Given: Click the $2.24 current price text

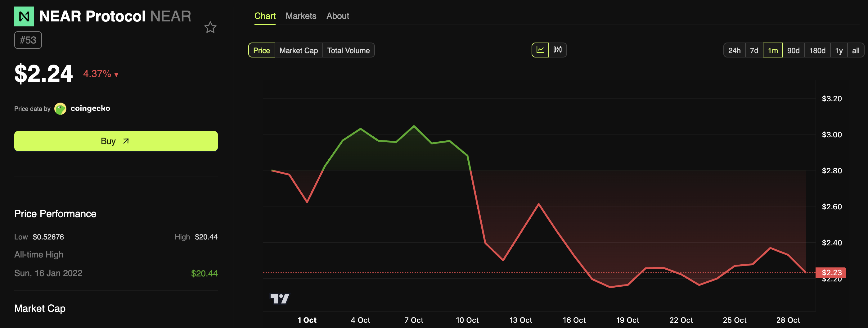Looking at the screenshot, I should click(x=43, y=74).
